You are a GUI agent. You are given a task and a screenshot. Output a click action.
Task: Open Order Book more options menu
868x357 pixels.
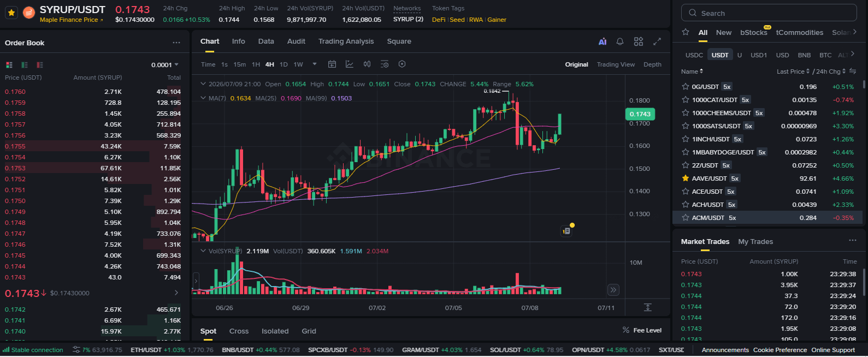click(176, 43)
